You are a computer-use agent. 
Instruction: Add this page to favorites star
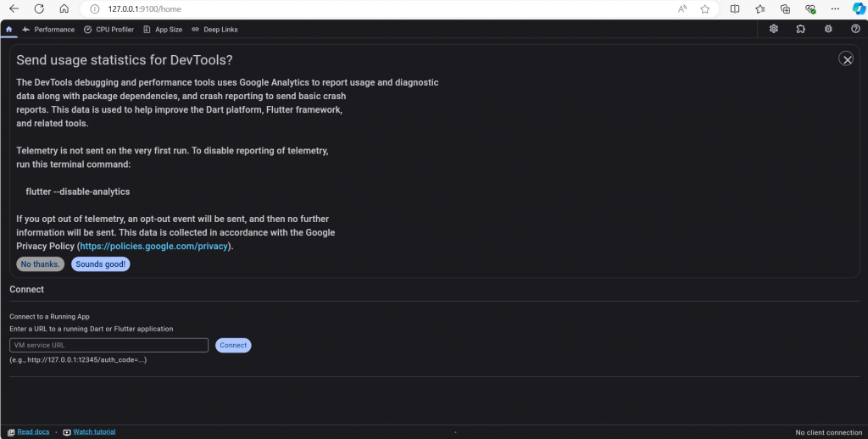click(704, 8)
